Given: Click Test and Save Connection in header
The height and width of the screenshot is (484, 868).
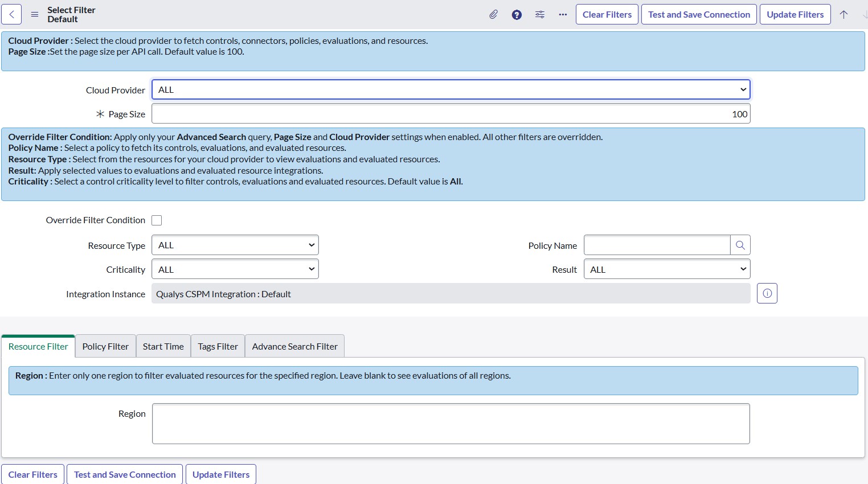Looking at the screenshot, I should [x=699, y=15].
